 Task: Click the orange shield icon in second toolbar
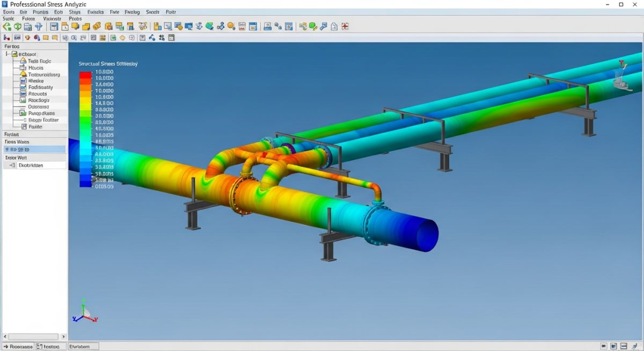click(27, 38)
